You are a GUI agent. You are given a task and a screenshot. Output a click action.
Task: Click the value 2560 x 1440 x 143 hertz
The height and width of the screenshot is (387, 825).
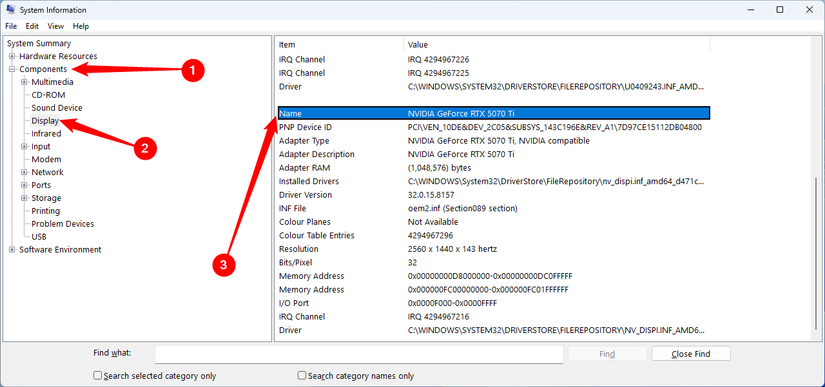coord(452,249)
